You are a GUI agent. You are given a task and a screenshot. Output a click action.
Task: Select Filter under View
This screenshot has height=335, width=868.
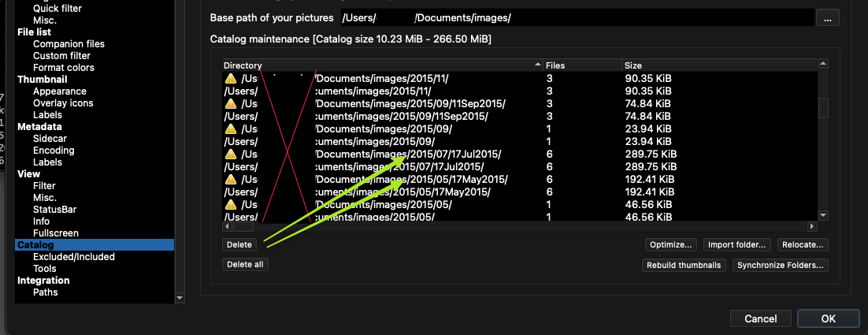point(44,186)
